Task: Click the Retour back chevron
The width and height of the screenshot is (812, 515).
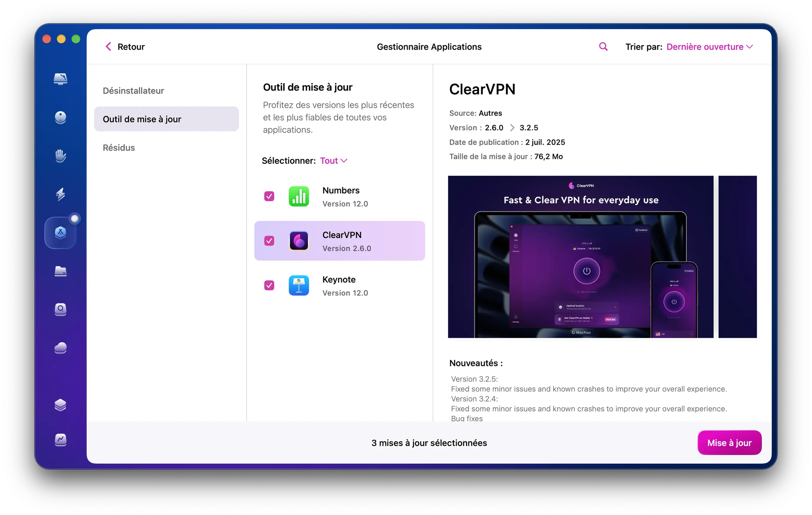Action: [x=108, y=46]
